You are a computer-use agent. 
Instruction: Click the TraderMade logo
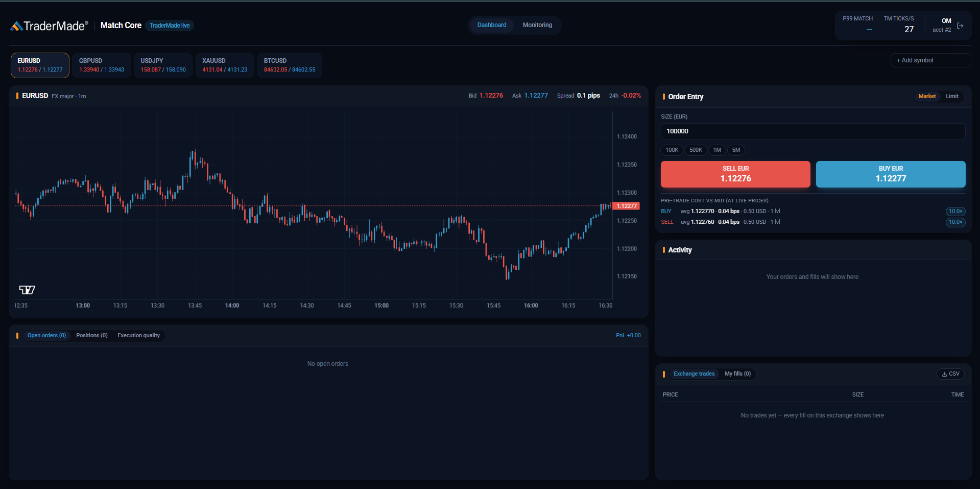49,26
